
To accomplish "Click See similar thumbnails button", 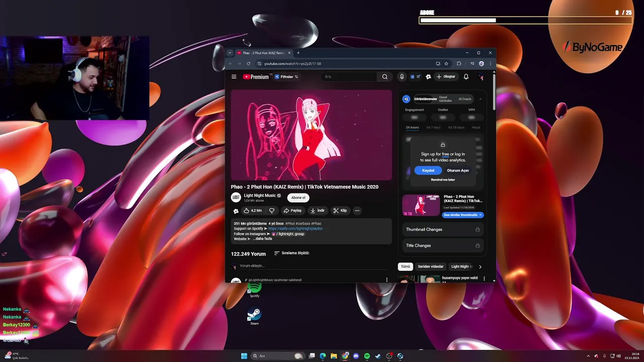I will click(x=463, y=215).
